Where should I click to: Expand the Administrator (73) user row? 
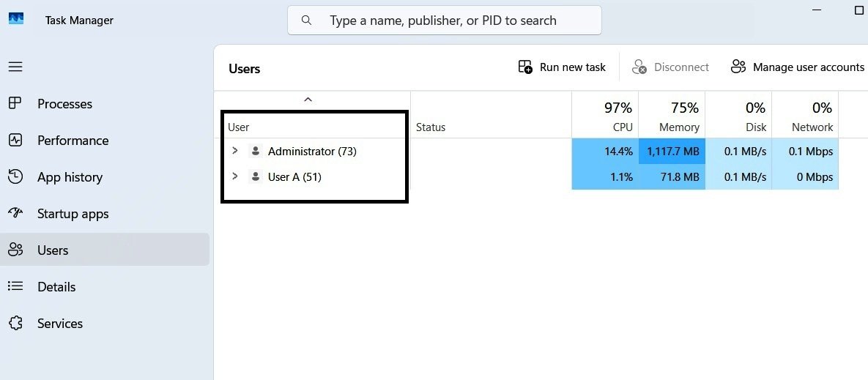234,150
